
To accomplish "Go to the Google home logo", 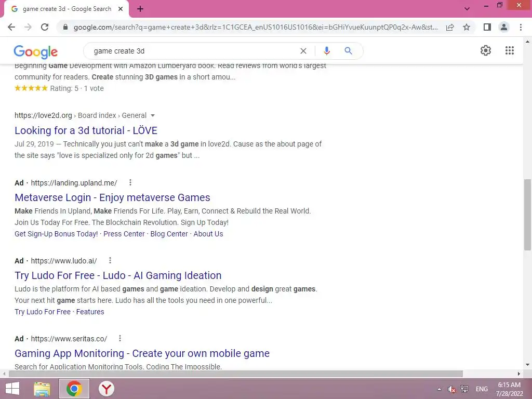I will coord(36,51).
